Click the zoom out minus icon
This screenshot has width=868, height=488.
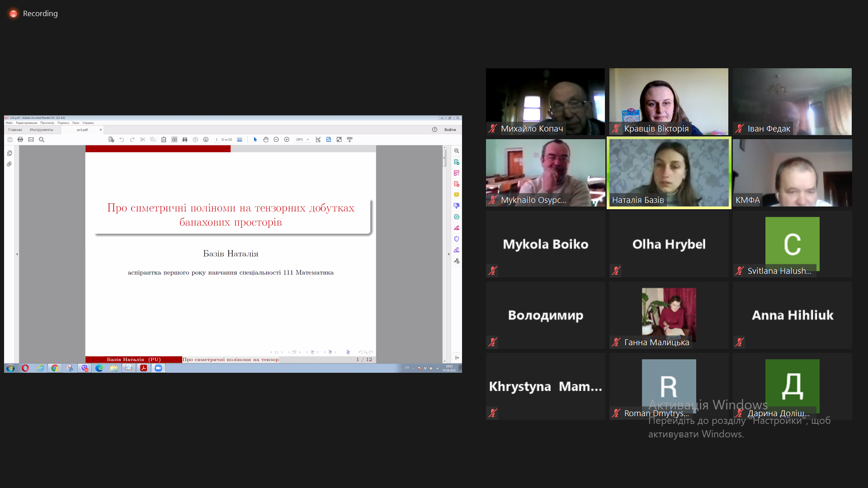(x=276, y=140)
